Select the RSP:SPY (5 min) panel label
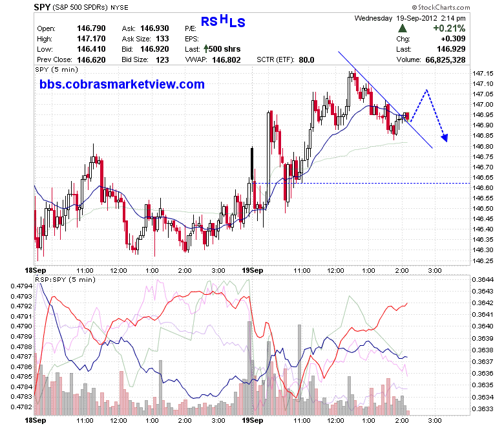 65,279
